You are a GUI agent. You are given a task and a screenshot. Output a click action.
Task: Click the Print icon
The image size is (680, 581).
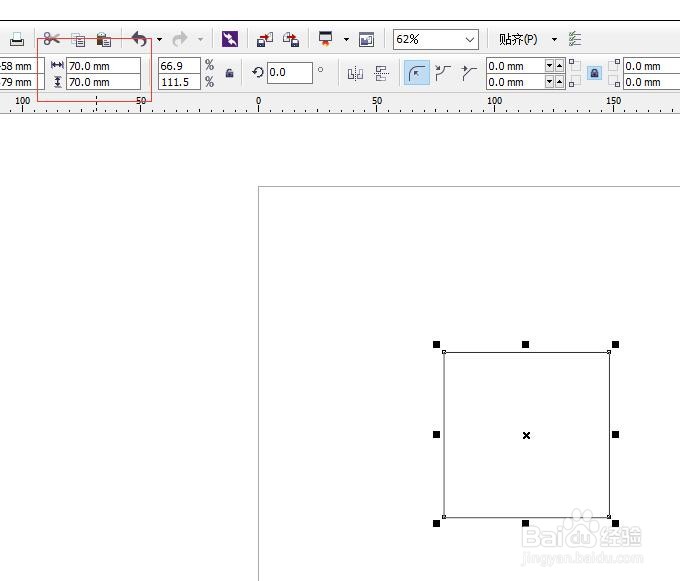tap(16, 39)
